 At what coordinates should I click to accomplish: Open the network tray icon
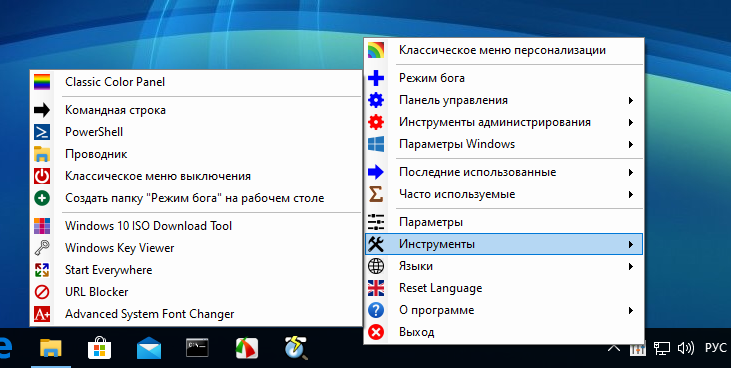click(x=662, y=348)
